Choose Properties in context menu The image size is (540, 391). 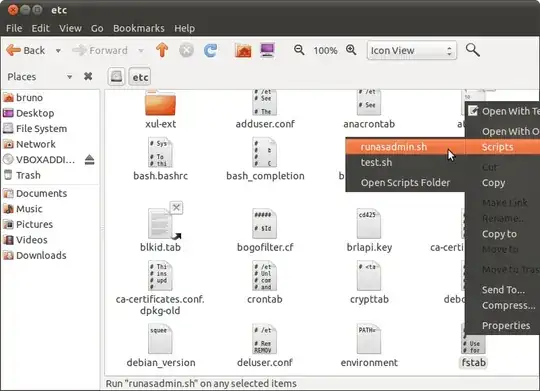tap(503, 326)
